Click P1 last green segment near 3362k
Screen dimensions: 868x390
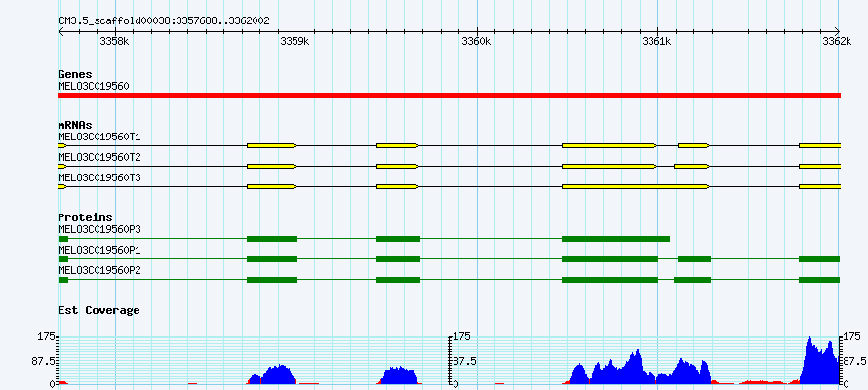click(x=819, y=259)
